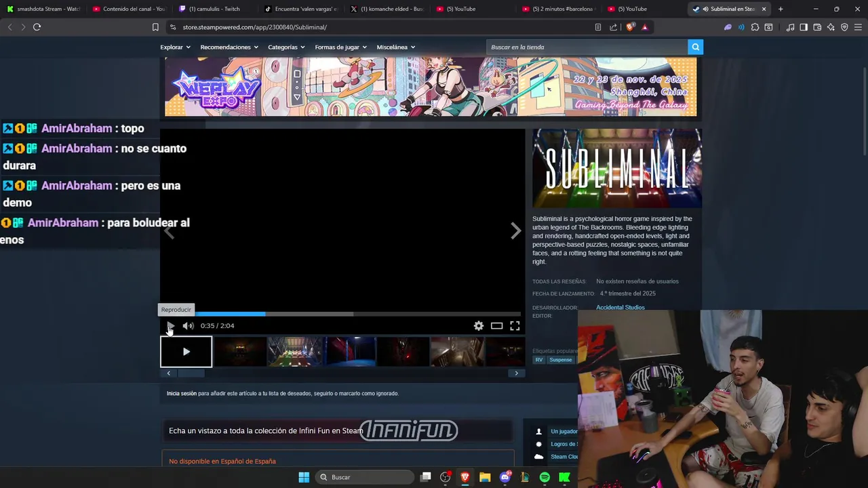Bookmark this page using the bookmark icon
Screen dimensions: 868x488
(x=155, y=27)
